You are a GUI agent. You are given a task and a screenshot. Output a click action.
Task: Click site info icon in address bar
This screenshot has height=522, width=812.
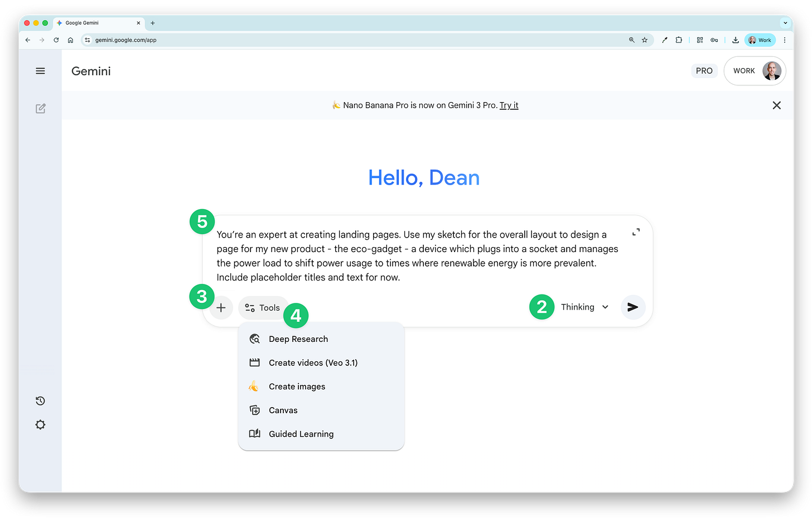pos(88,40)
